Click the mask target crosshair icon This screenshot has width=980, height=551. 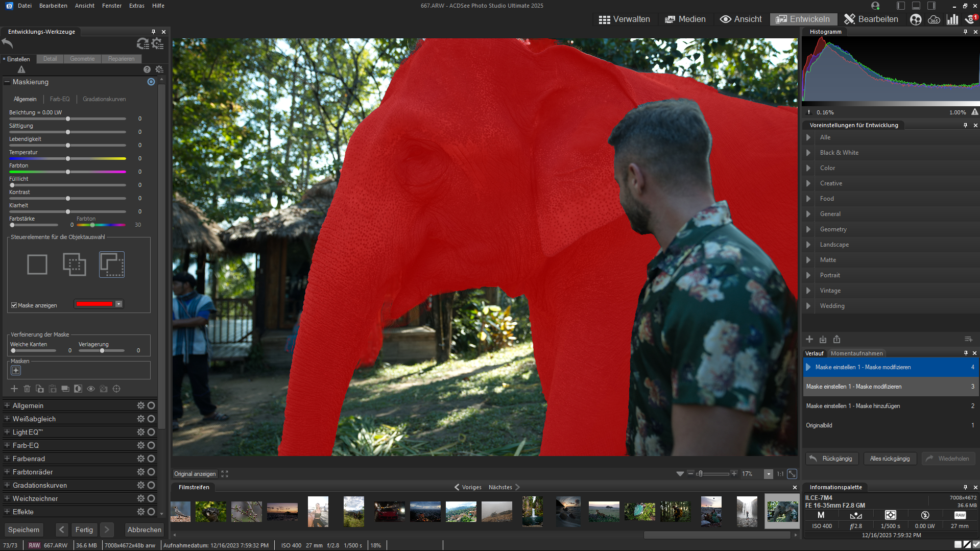[116, 389]
